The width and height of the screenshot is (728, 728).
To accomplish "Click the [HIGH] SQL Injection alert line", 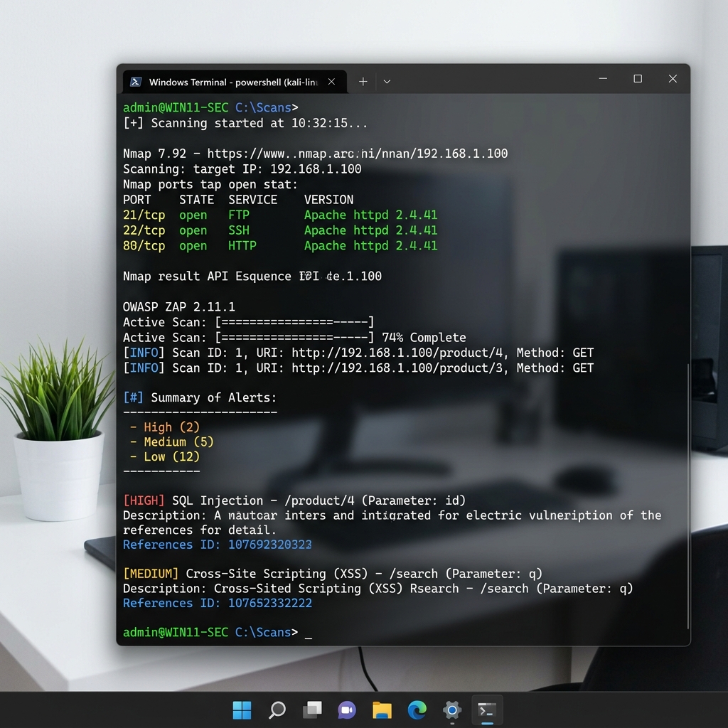I will coord(294,500).
